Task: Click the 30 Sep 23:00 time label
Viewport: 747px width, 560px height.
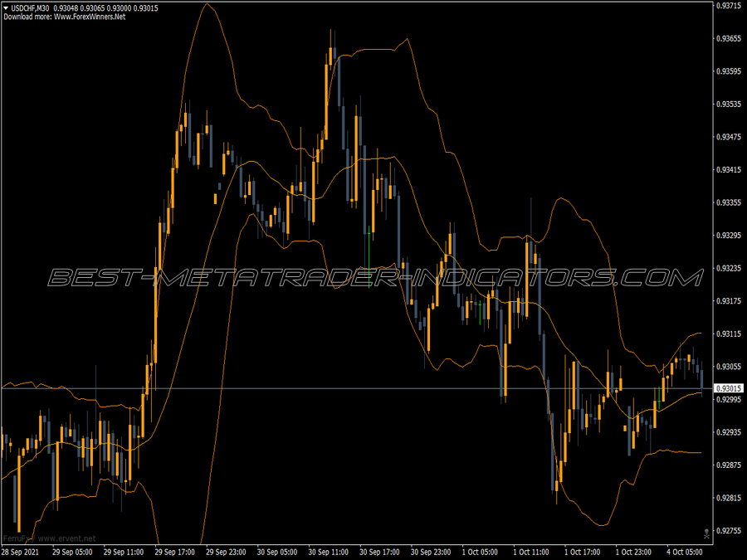Action: [431, 553]
